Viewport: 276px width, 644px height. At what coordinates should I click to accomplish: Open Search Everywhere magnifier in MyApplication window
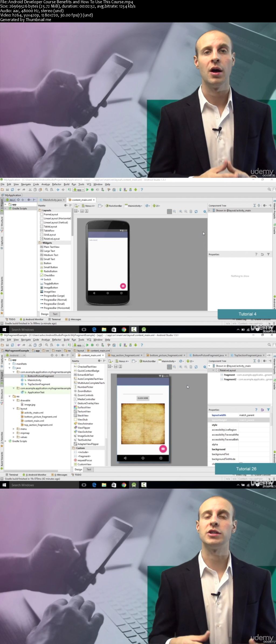(269, 189)
